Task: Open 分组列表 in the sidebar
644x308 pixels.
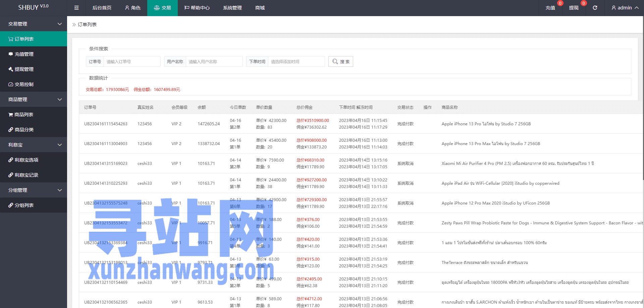Action: (x=34, y=205)
